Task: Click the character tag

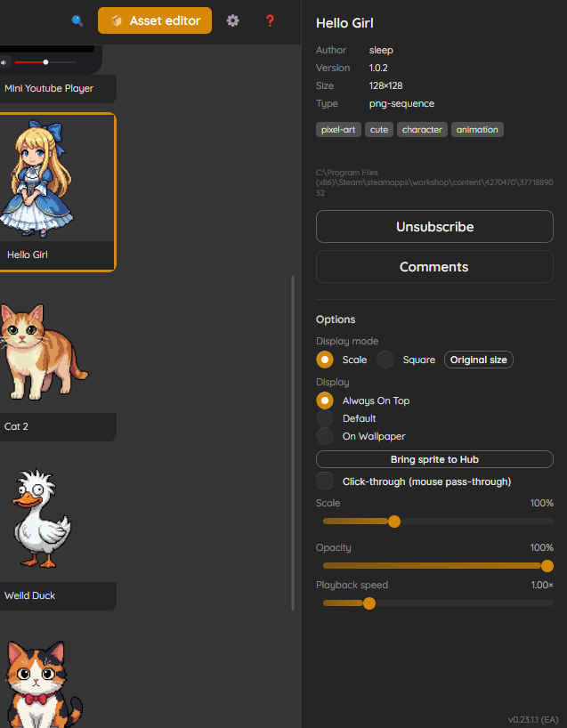Action: (422, 130)
